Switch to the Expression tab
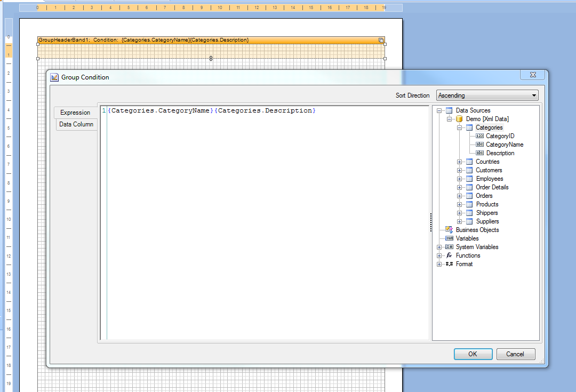The height and width of the screenshot is (392, 576). (x=75, y=113)
